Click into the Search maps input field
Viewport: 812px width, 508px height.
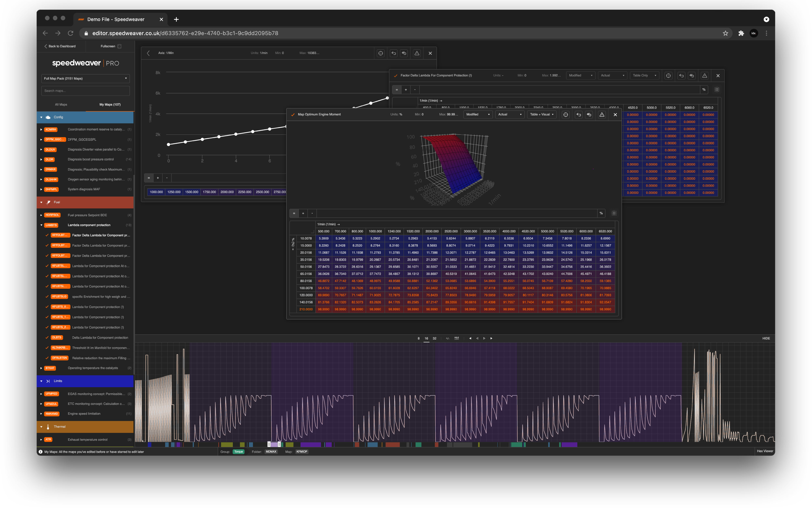85,91
